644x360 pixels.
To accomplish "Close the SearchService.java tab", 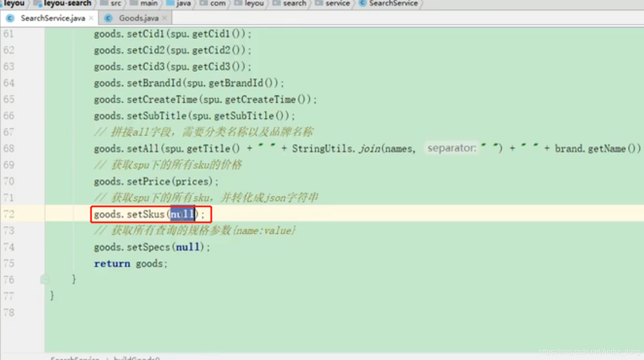I will tap(91, 18).
